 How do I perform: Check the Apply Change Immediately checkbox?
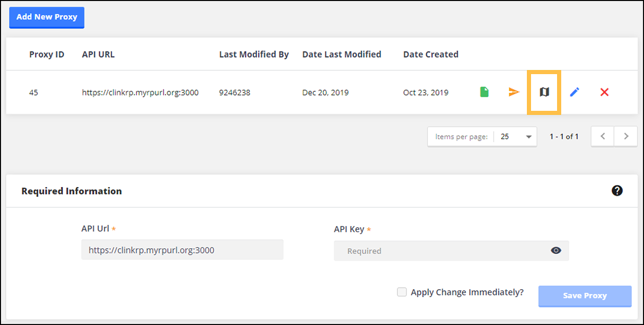point(401,292)
